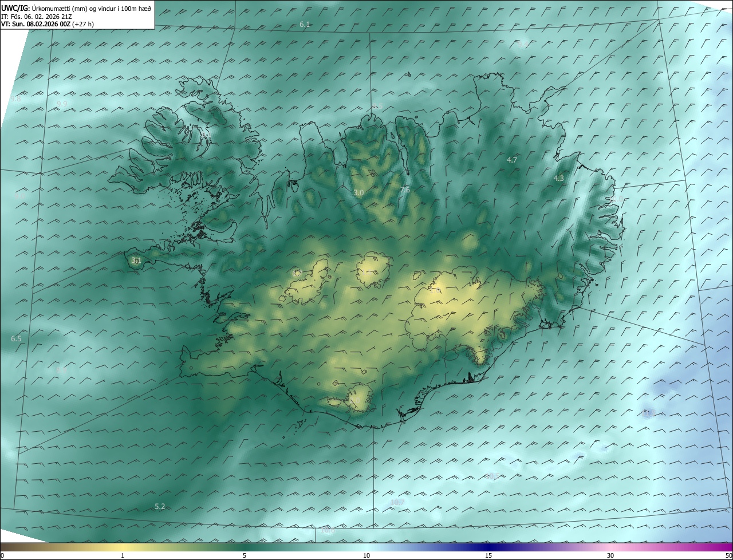Click the map value 9.9 over the ocean

click(x=62, y=104)
